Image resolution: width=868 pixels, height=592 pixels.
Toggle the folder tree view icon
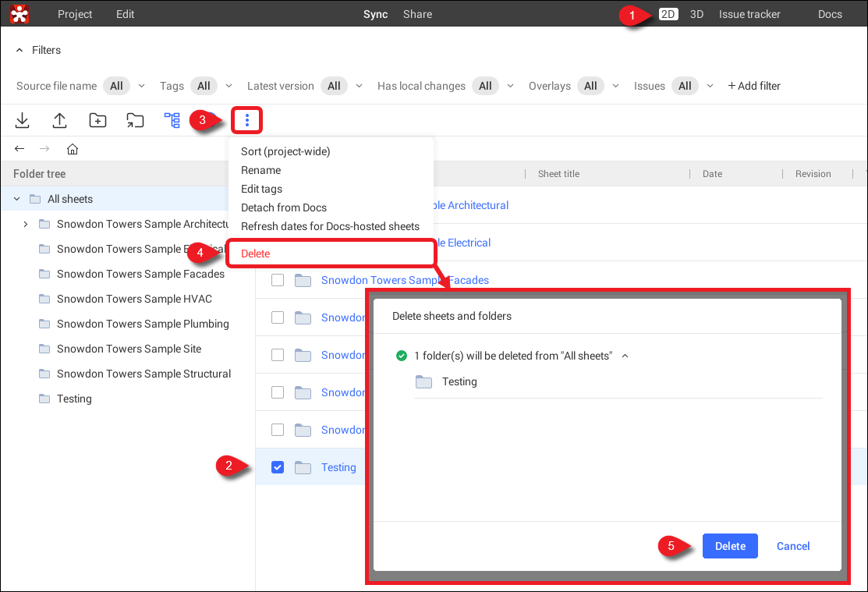click(x=172, y=120)
